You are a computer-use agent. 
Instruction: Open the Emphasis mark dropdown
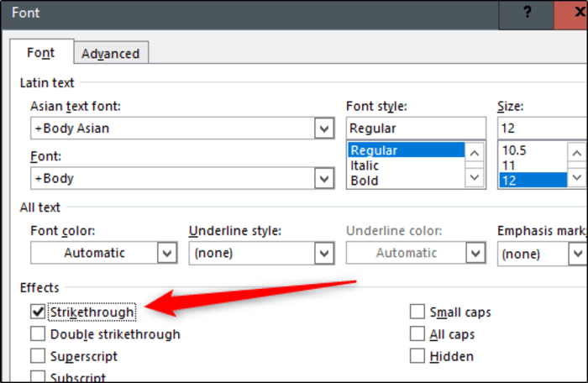(578, 254)
